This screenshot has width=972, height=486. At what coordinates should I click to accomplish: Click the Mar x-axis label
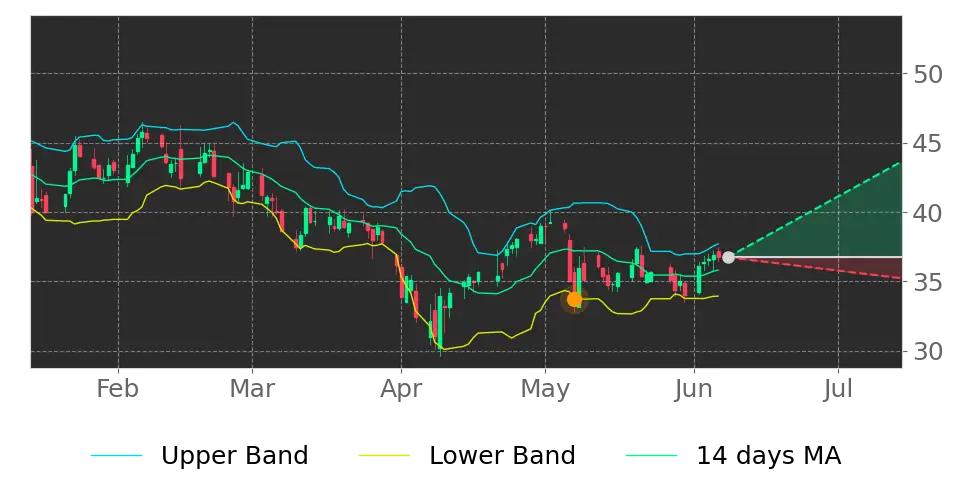point(252,389)
